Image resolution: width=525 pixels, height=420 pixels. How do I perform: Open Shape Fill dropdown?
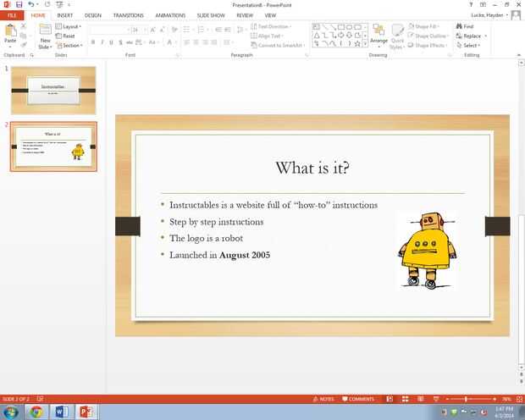point(424,26)
